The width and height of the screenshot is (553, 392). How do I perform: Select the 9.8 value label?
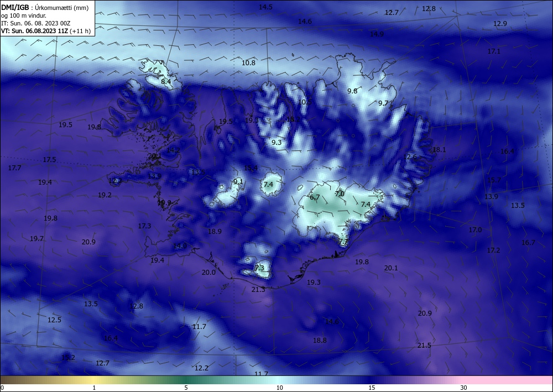coord(352,91)
